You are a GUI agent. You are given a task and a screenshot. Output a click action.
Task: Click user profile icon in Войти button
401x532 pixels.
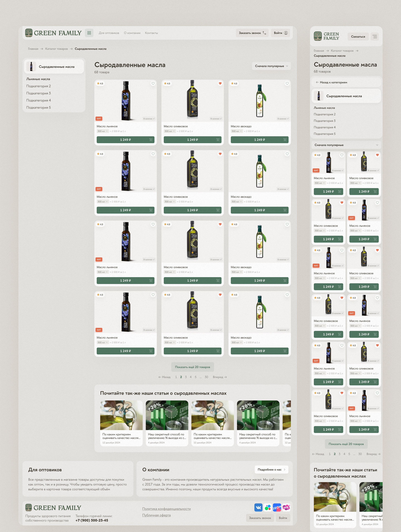286,33
